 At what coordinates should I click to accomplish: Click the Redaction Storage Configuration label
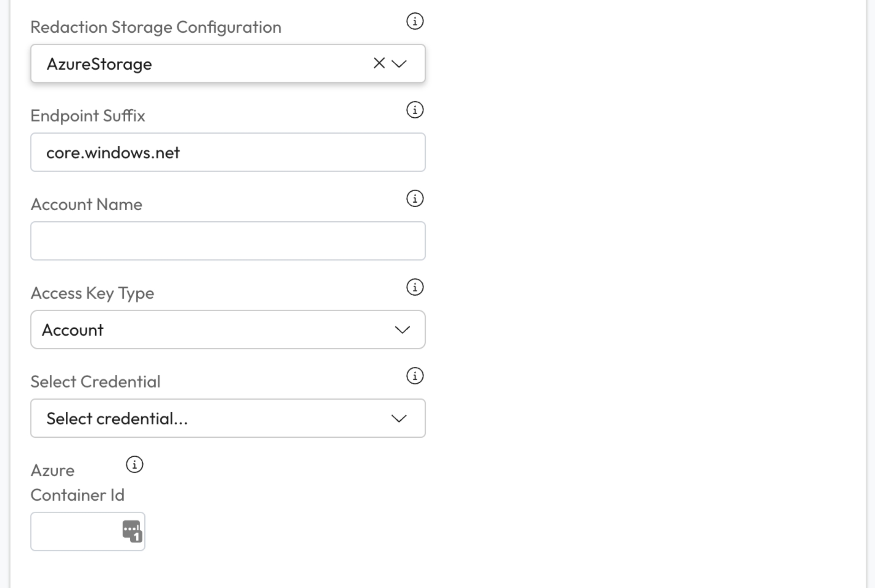click(x=156, y=27)
